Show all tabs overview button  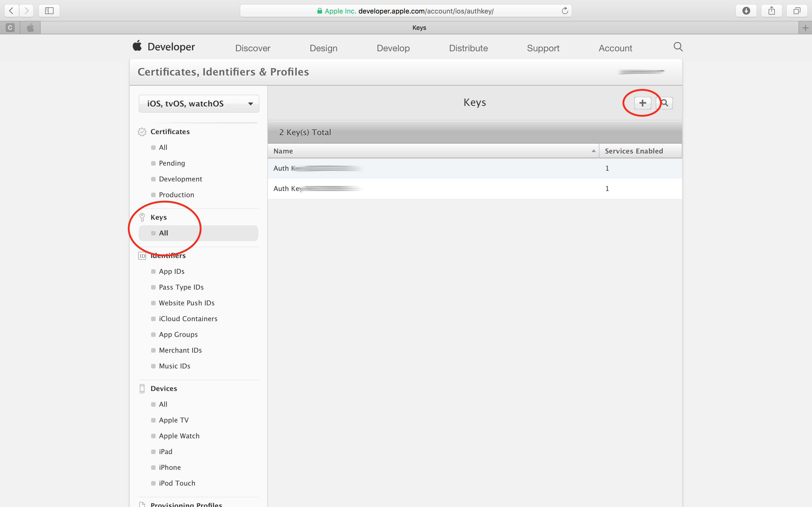tap(797, 11)
